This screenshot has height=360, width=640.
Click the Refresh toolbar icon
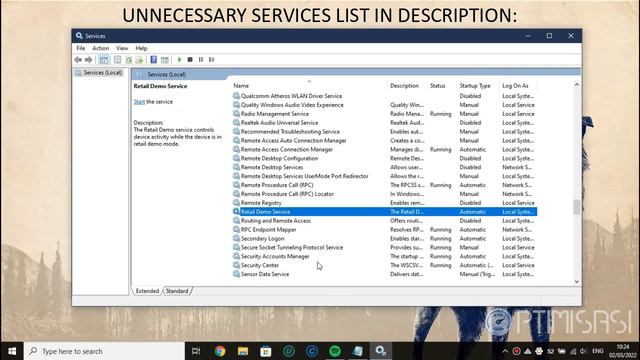pyautogui.click(x=129, y=60)
